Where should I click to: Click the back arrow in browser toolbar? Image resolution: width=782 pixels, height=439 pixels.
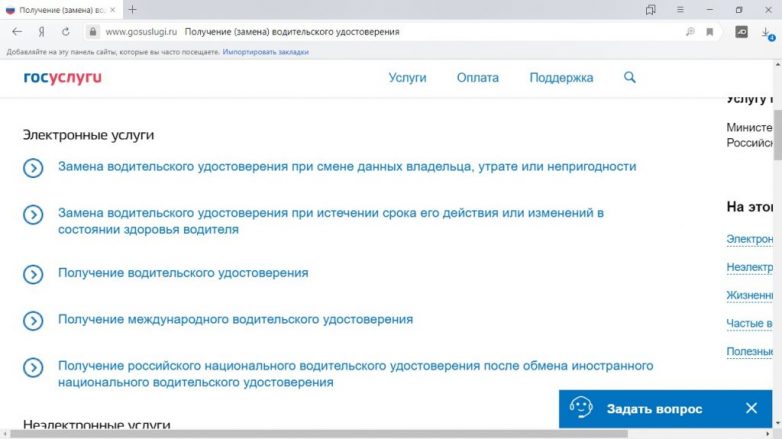pos(17,31)
